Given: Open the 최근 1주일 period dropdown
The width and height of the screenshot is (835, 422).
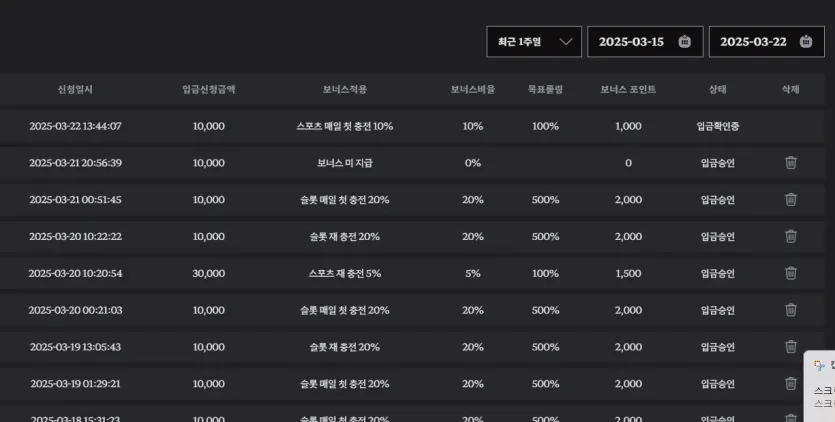Looking at the screenshot, I should pos(534,42).
